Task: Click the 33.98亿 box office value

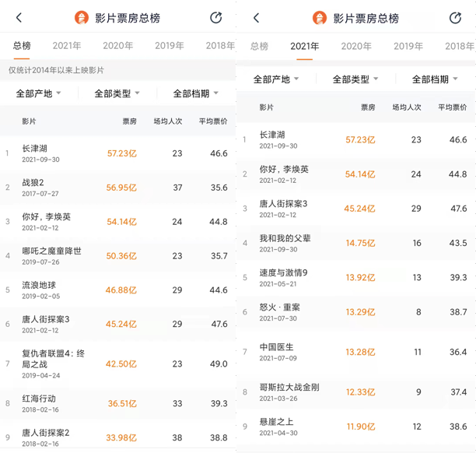Action: (x=121, y=437)
